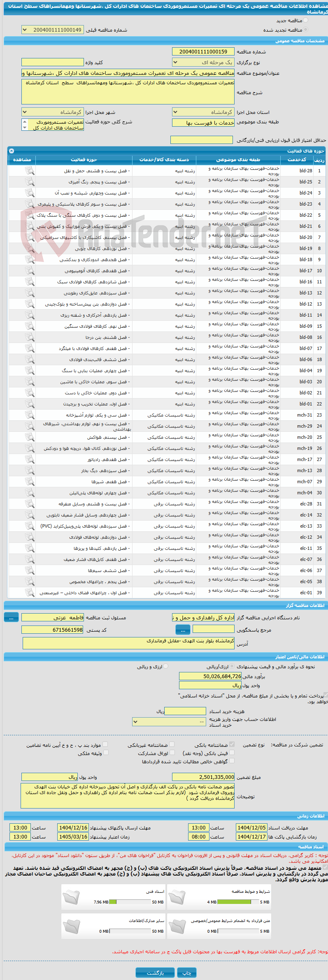
Task: Open view icon for row bld-16
Action: tap(30, 282)
